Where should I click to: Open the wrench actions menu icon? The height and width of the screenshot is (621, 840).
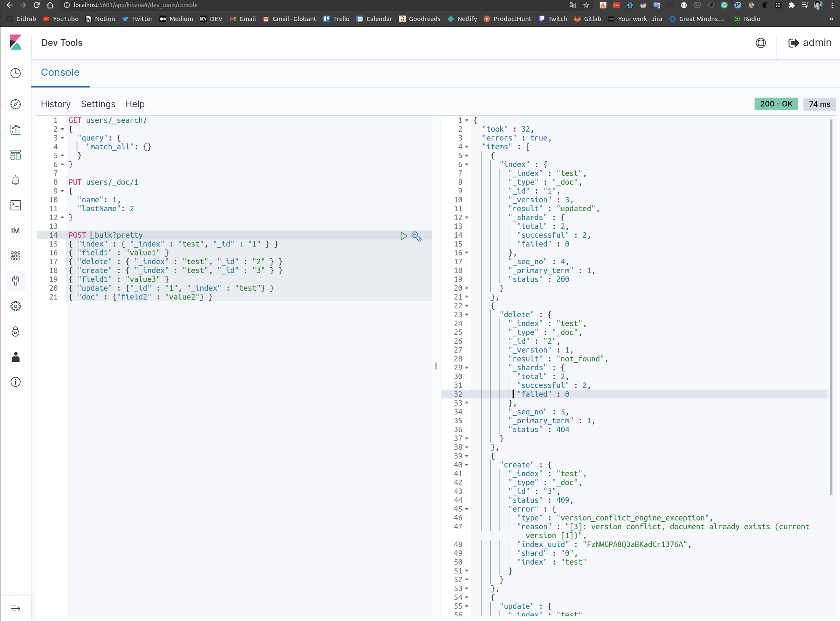point(417,236)
